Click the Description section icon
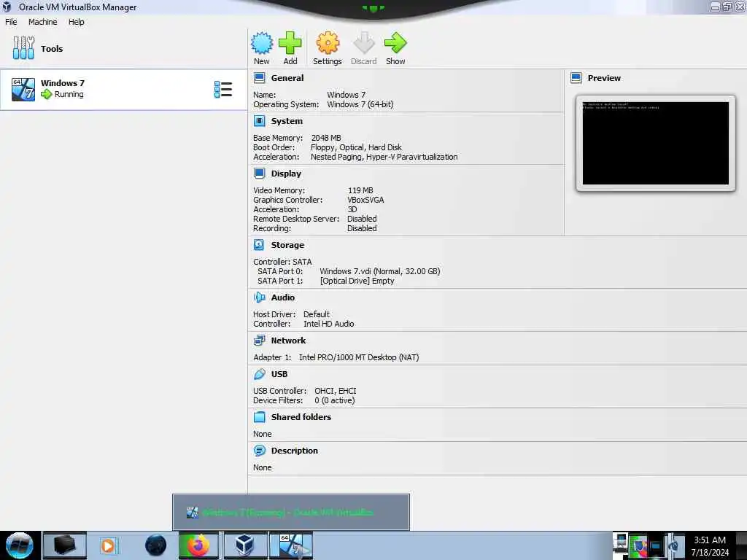 coord(259,450)
